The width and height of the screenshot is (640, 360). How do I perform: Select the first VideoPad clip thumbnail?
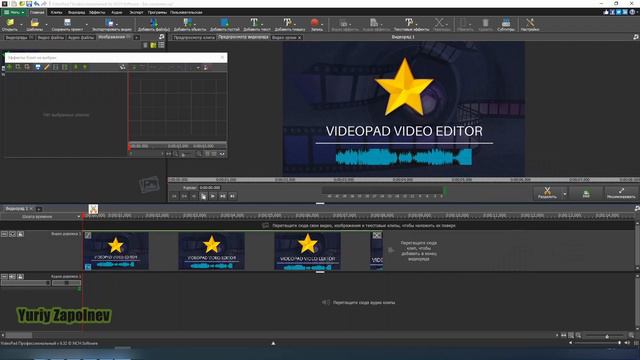click(x=116, y=251)
